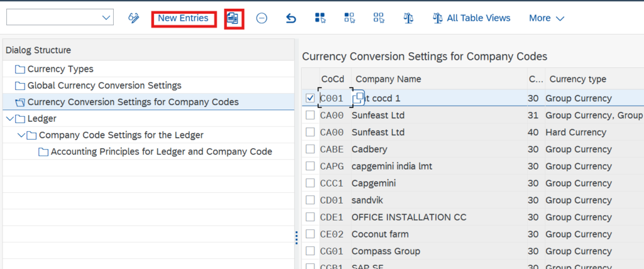Tick the checkbox for Cadbery row
Image resolution: width=644 pixels, height=269 pixels.
click(x=310, y=149)
